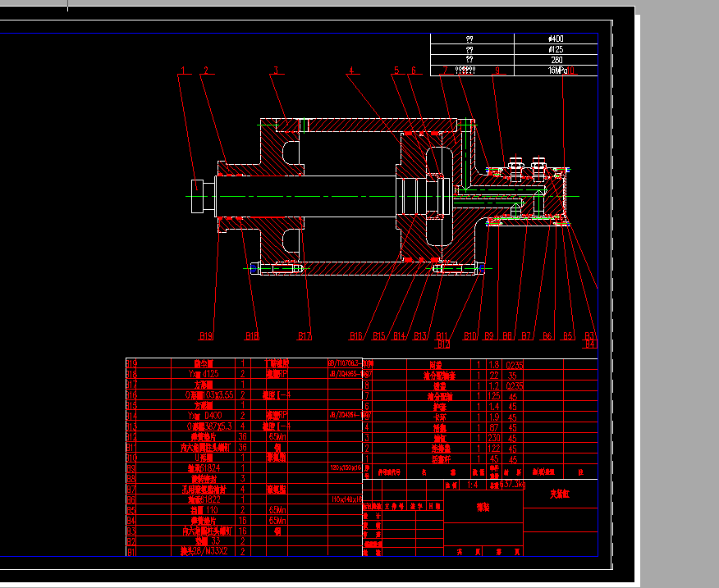719x588 pixels.
Task: Select the B10 leader label below the drawing
Action: click(470, 336)
